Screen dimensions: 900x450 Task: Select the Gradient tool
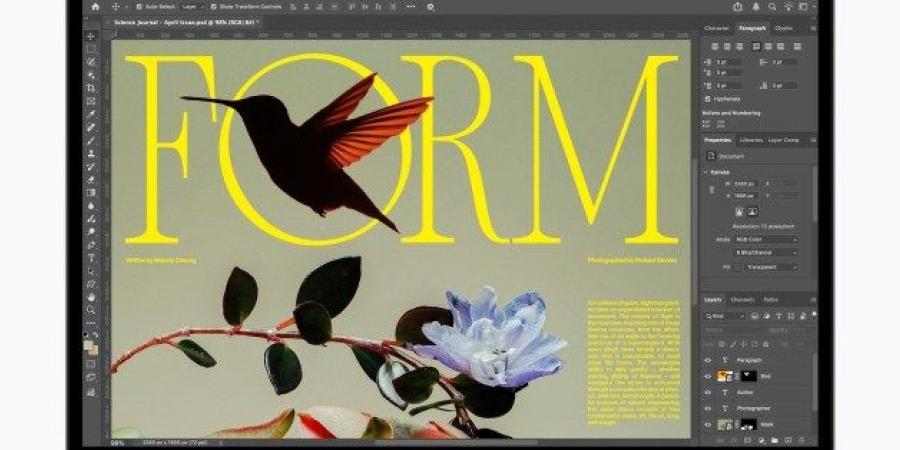click(x=91, y=193)
